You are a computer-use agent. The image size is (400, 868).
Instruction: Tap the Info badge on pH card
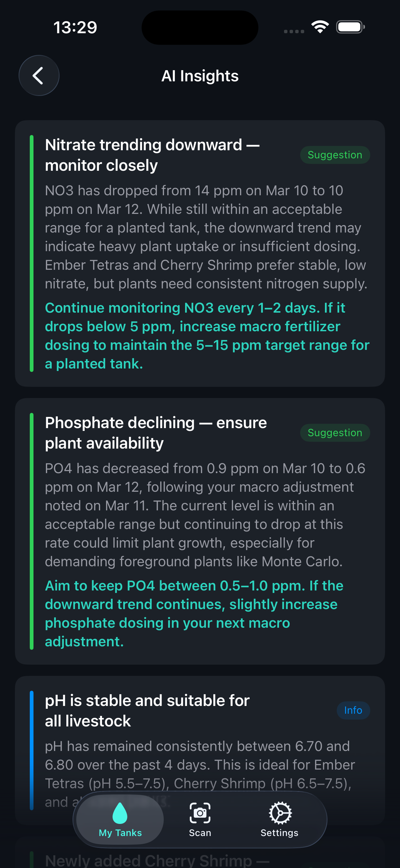(353, 710)
